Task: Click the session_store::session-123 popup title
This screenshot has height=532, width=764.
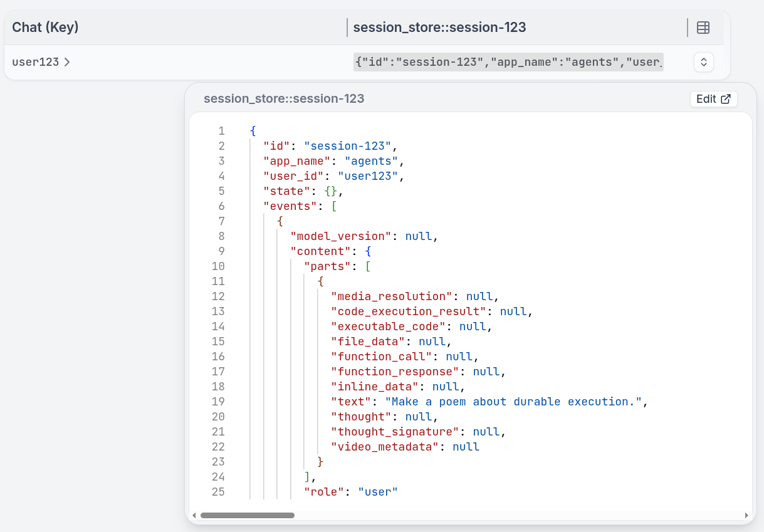Action: [x=284, y=99]
